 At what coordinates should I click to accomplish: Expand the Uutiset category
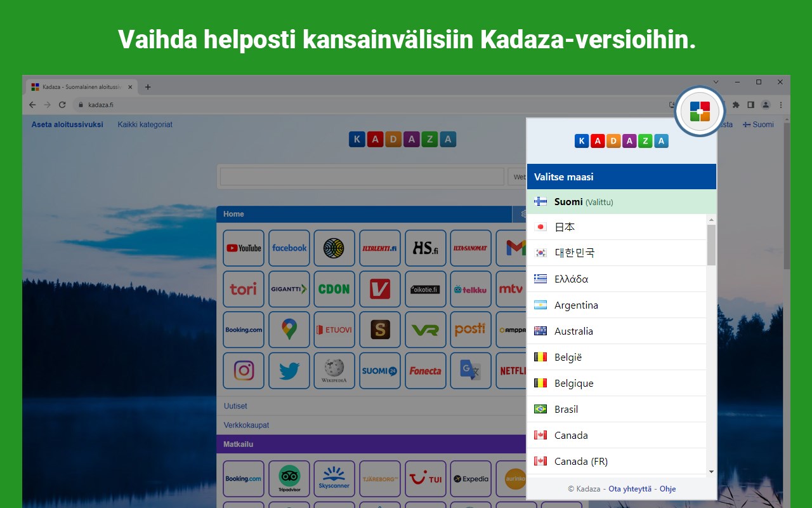pyautogui.click(x=235, y=406)
